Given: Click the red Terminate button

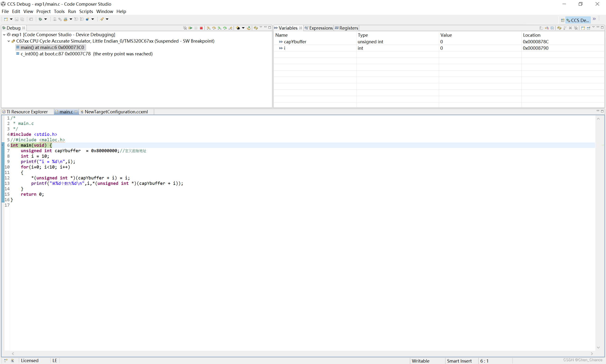Looking at the screenshot, I should point(201,28).
